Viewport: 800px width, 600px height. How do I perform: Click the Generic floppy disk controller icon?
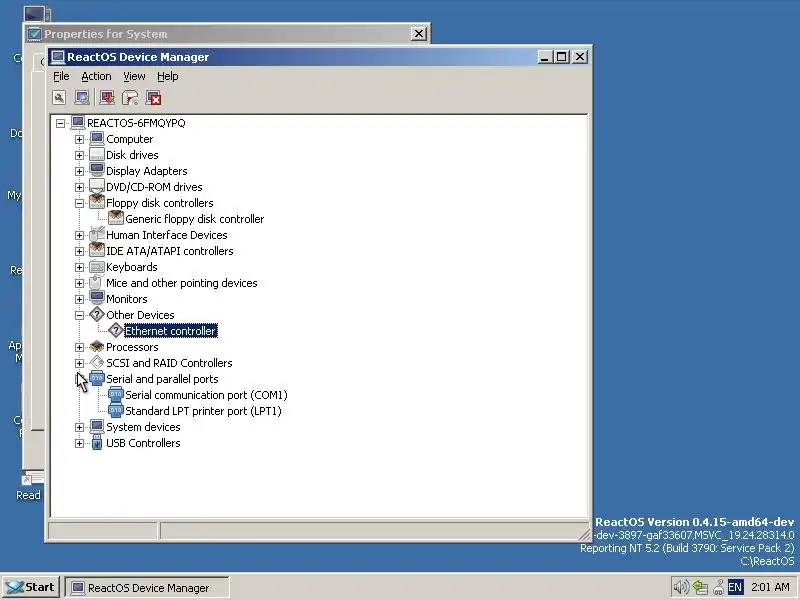coord(116,218)
